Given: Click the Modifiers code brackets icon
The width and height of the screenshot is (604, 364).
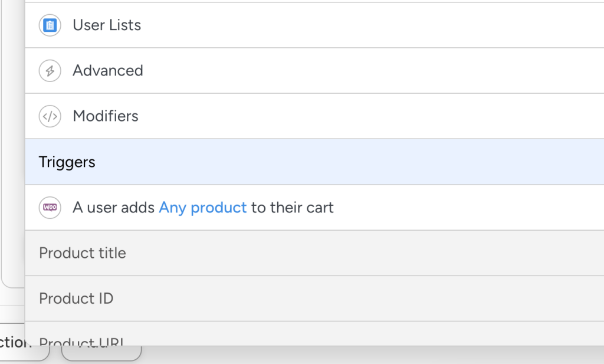Looking at the screenshot, I should click(50, 116).
